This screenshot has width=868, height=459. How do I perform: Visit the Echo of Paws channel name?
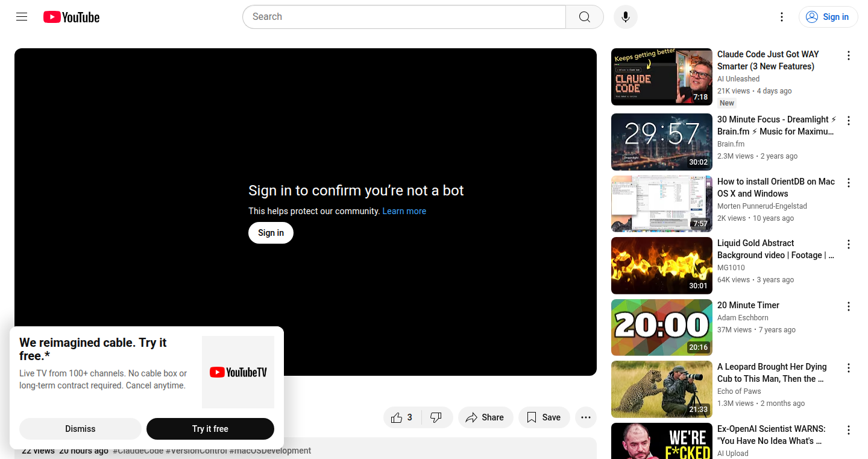(739, 391)
